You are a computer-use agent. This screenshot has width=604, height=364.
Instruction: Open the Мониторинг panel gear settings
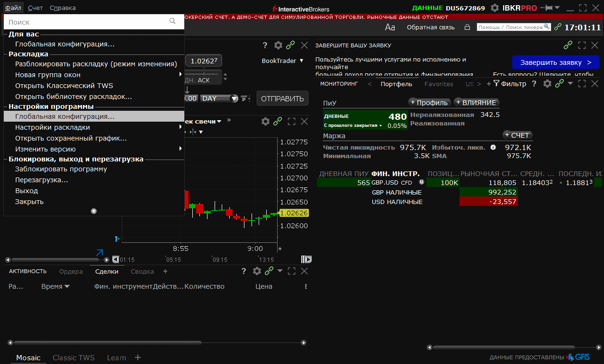(547, 84)
